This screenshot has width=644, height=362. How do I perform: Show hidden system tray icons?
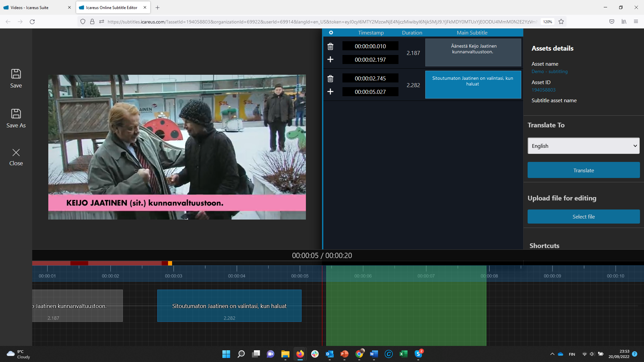click(552, 354)
